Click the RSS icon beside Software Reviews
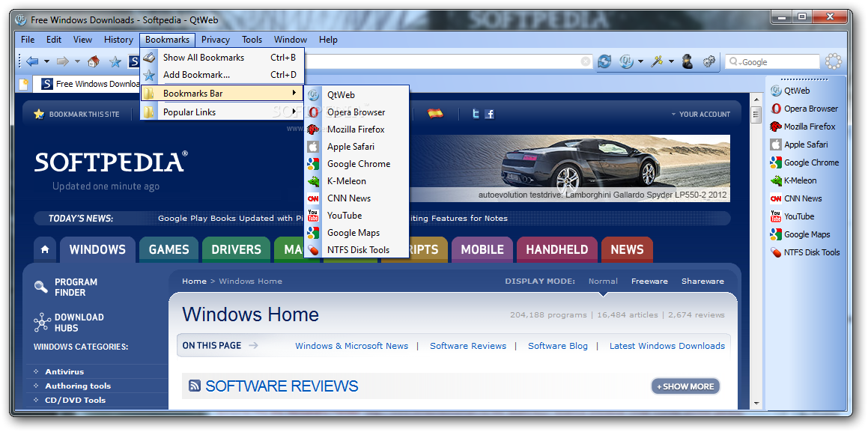Screen dimensions: 868x432 tap(194, 386)
